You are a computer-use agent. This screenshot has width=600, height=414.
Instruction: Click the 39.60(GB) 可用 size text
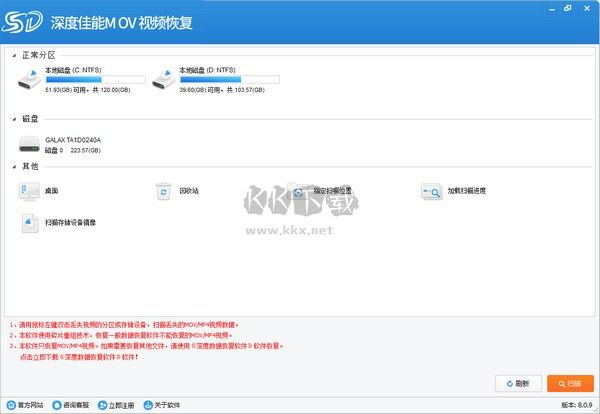coord(199,90)
